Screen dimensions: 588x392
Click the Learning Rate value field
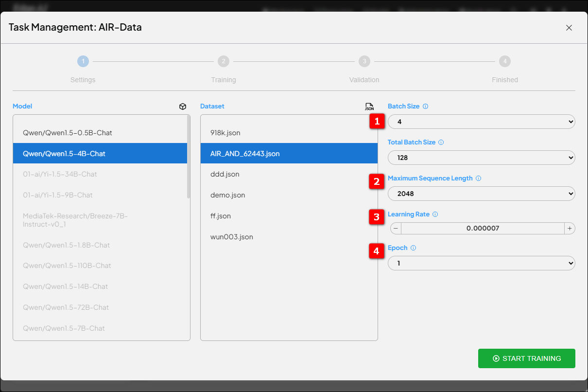coord(482,228)
